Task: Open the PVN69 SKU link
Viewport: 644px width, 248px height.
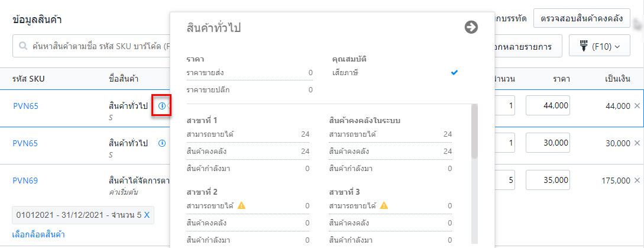Action: [x=25, y=180]
